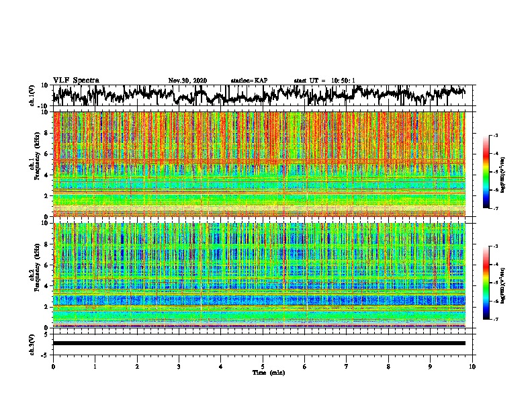Click time axis tick label "0"
The height and width of the screenshot is (411, 532).
53,367
